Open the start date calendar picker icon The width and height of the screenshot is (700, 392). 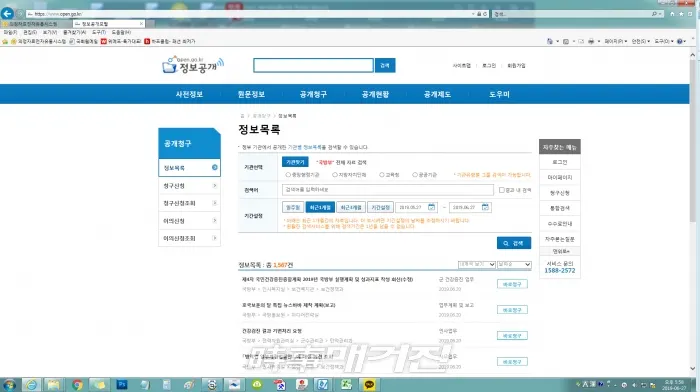pyautogui.click(x=431, y=207)
